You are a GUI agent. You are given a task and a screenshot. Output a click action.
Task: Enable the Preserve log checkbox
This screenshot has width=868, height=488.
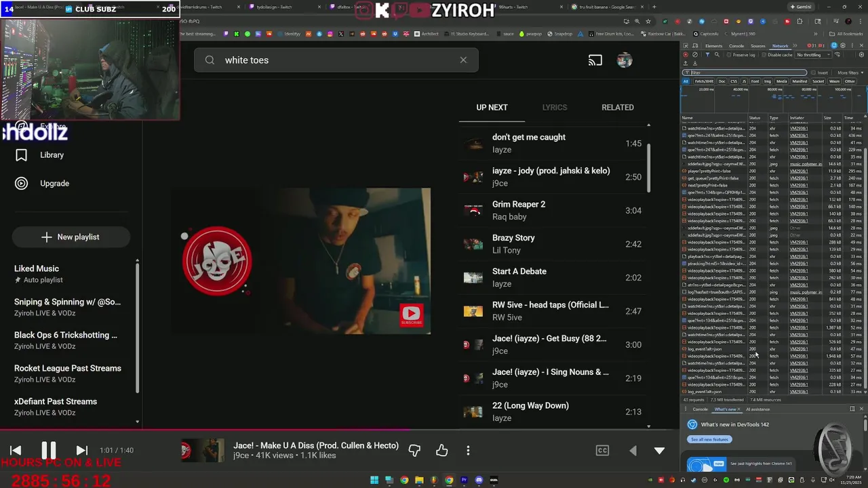(x=729, y=55)
